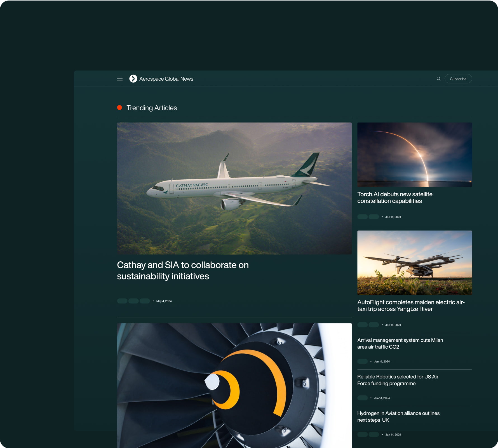This screenshot has height=448, width=498.
Task: Click the first tag pill under Torch.AI article
Action: 362,217
